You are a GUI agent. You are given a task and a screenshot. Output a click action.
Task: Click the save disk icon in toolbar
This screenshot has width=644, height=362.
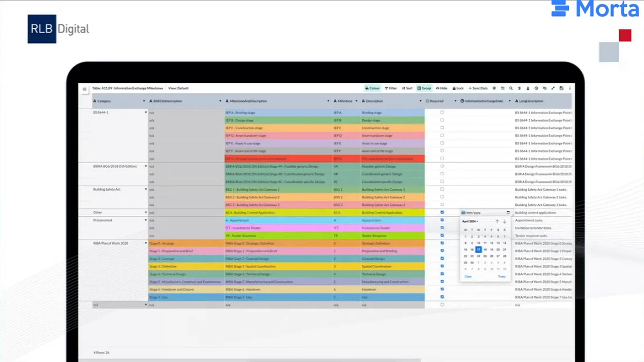(561, 88)
